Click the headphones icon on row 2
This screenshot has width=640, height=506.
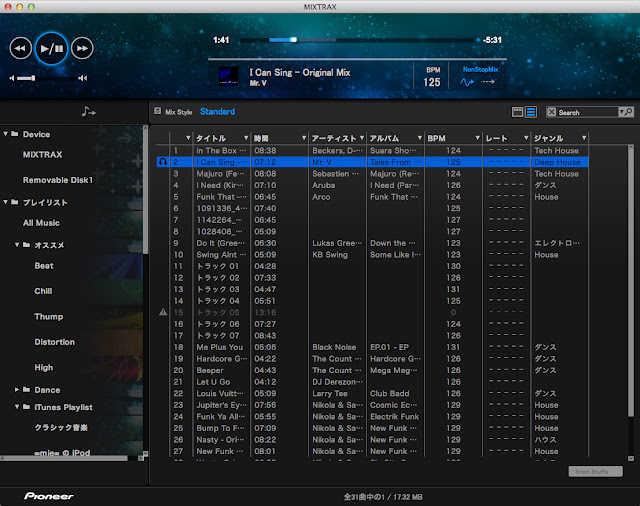click(x=162, y=162)
